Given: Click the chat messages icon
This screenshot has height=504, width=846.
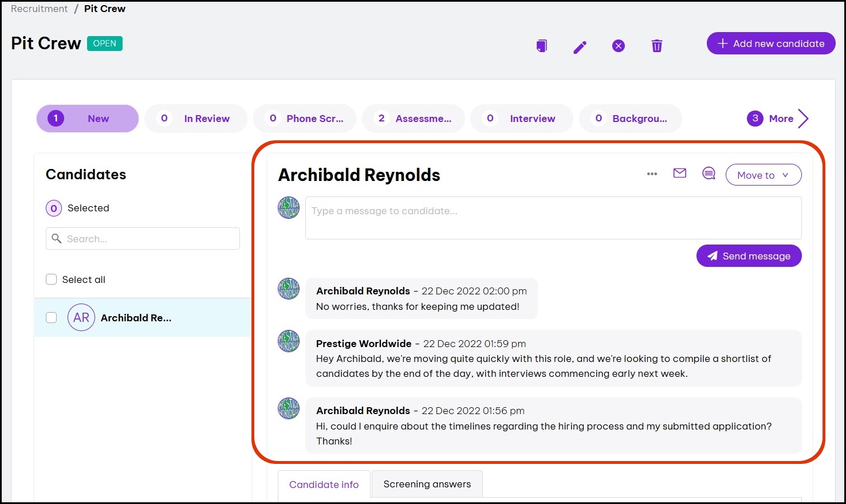Looking at the screenshot, I should click(709, 174).
